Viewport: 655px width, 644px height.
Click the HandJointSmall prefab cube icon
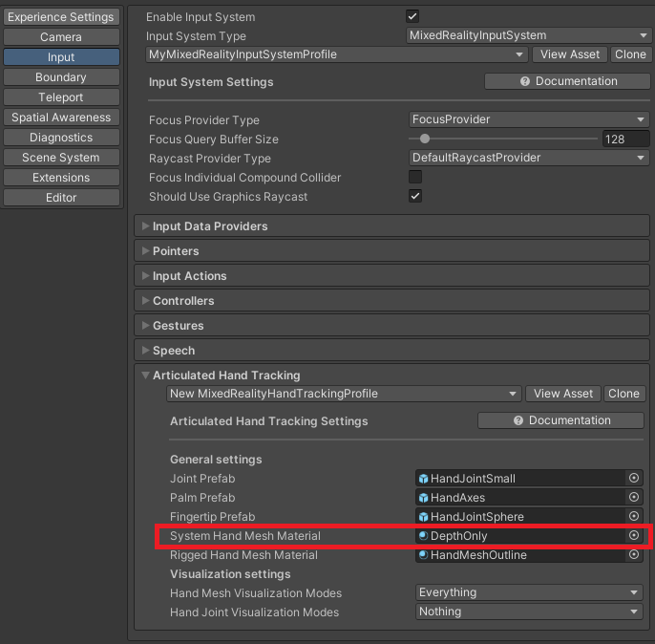pyautogui.click(x=423, y=479)
